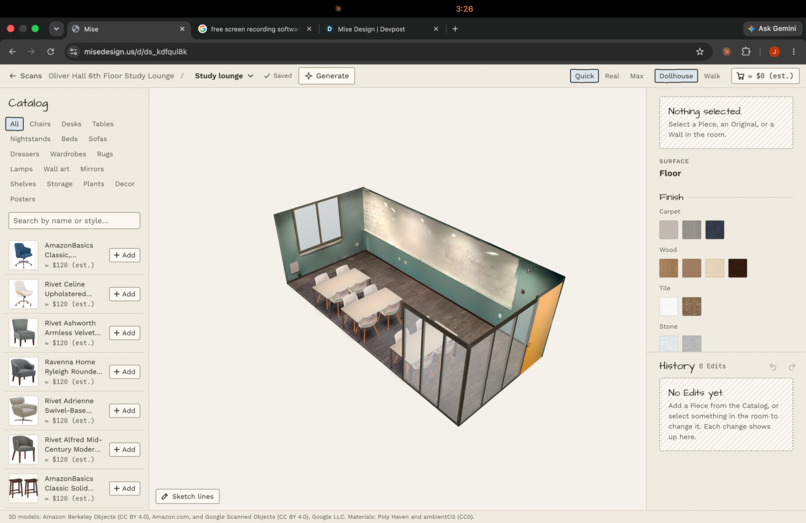Choose navy blue carpet swatch
Image resolution: width=806 pixels, height=523 pixels.
click(x=715, y=230)
